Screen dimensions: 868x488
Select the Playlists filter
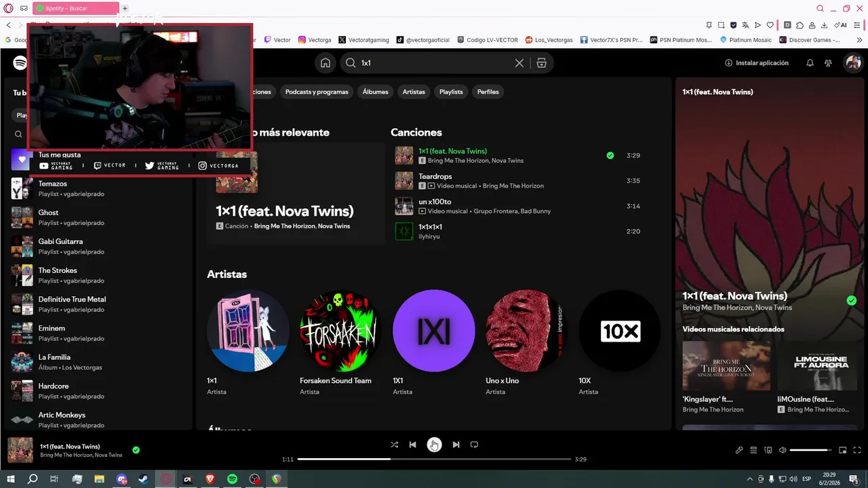coord(451,92)
